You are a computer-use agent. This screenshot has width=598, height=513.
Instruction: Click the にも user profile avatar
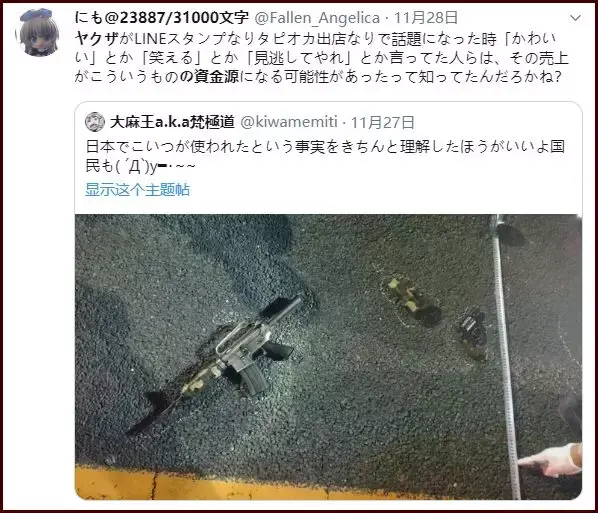(37, 32)
